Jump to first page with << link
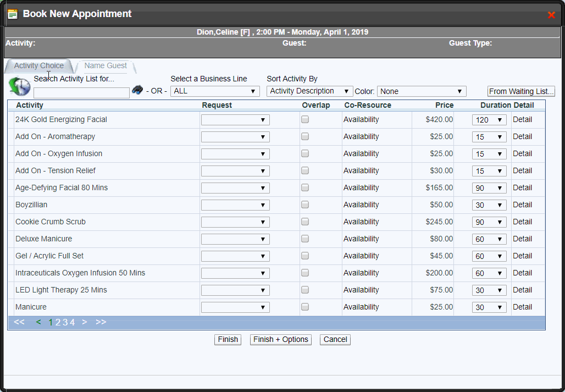This screenshot has height=392, width=565. (19, 322)
